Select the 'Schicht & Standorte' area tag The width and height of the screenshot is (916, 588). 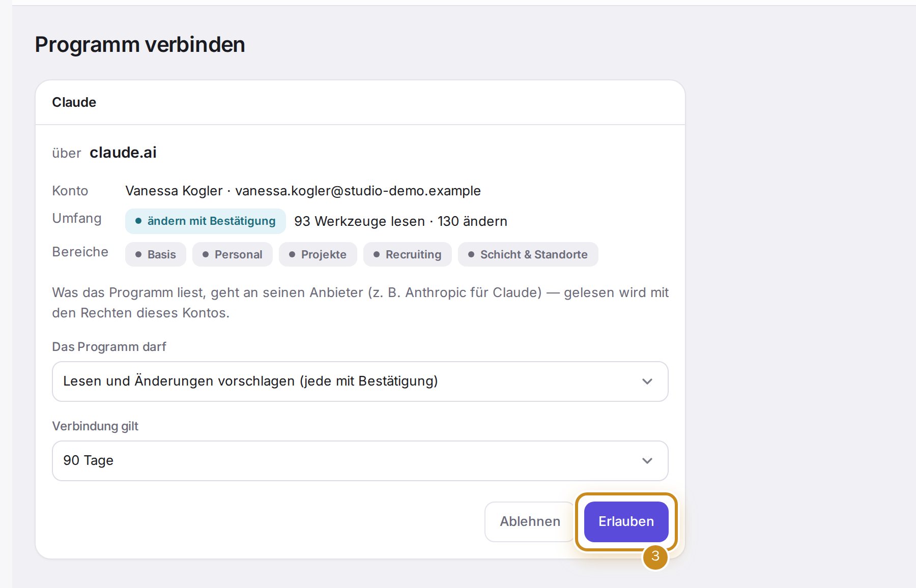pos(528,254)
